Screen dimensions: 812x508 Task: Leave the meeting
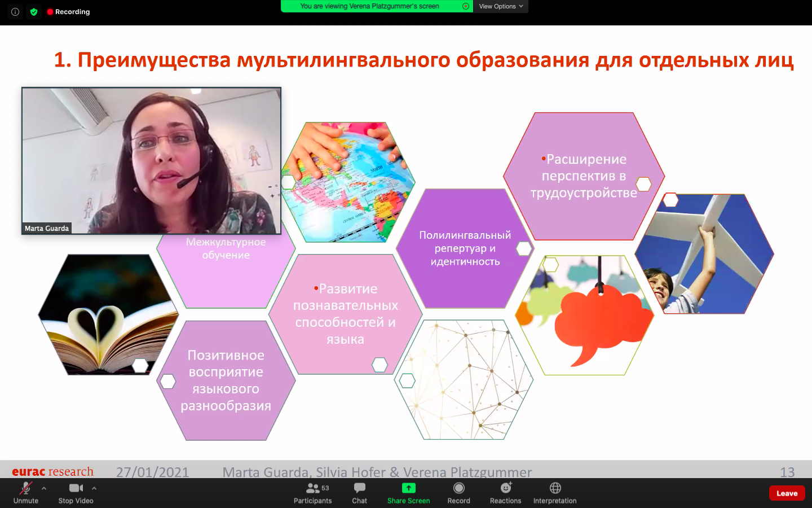click(x=787, y=493)
